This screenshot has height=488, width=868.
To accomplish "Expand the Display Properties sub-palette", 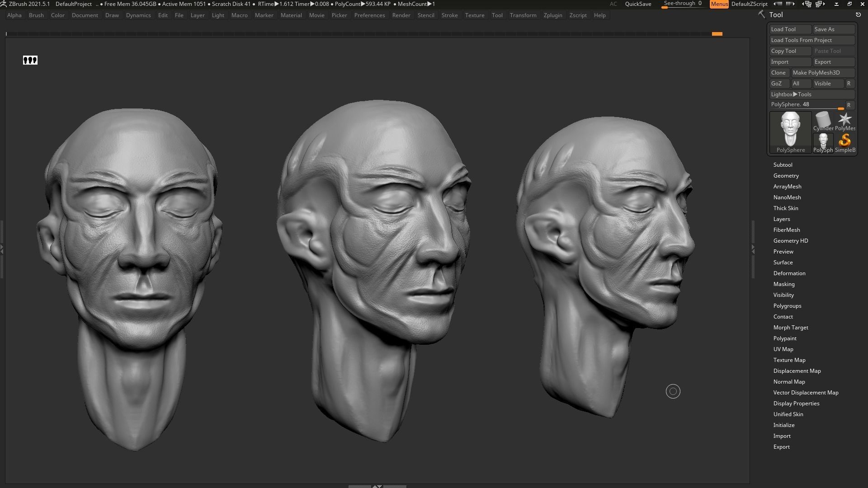I will pyautogui.click(x=796, y=404).
